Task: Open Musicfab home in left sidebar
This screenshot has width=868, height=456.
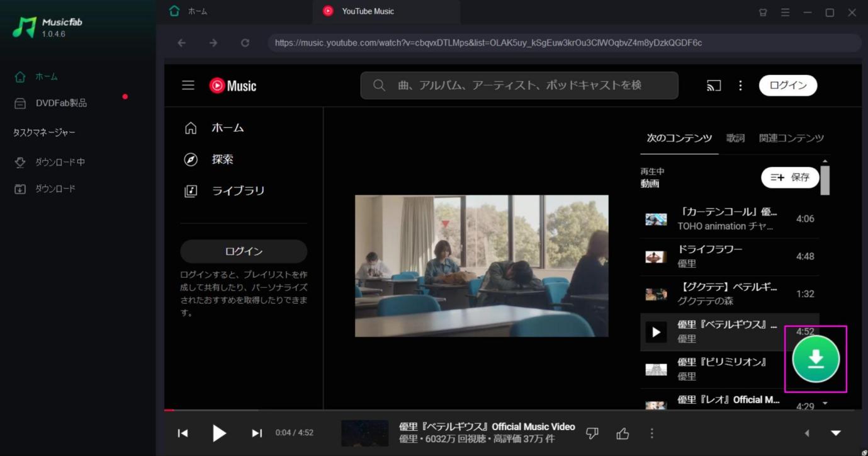Action: 38,76
